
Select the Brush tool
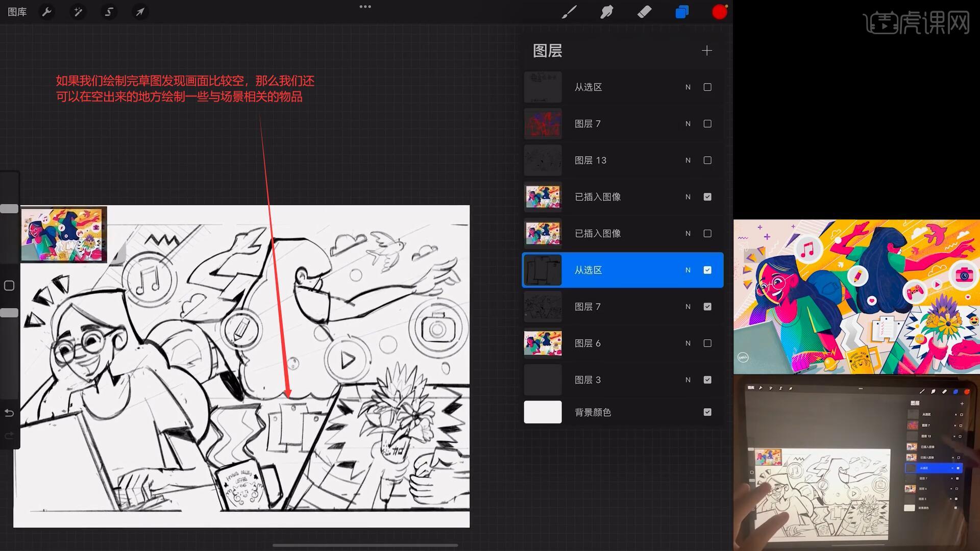pyautogui.click(x=569, y=12)
